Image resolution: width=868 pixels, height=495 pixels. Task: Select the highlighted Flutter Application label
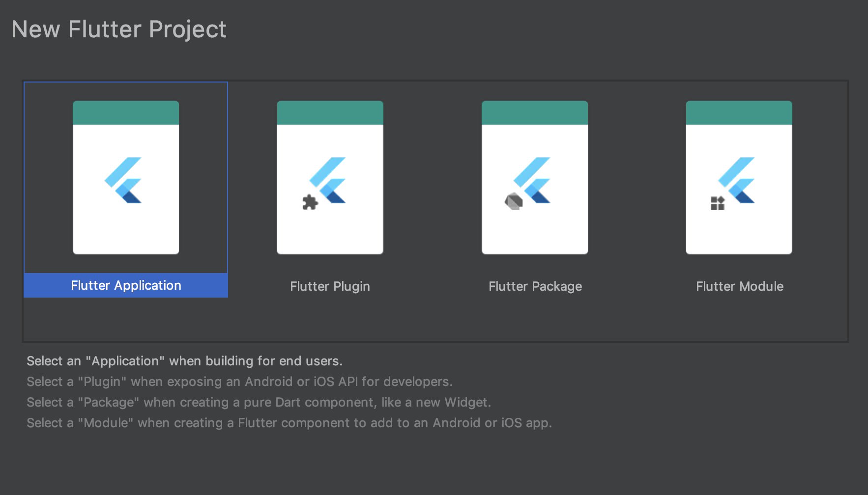click(126, 285)
